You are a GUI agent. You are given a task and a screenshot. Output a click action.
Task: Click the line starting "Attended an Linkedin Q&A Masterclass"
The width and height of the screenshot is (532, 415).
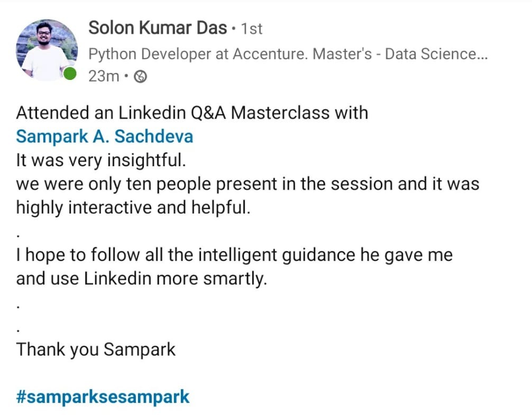[192, 113]
